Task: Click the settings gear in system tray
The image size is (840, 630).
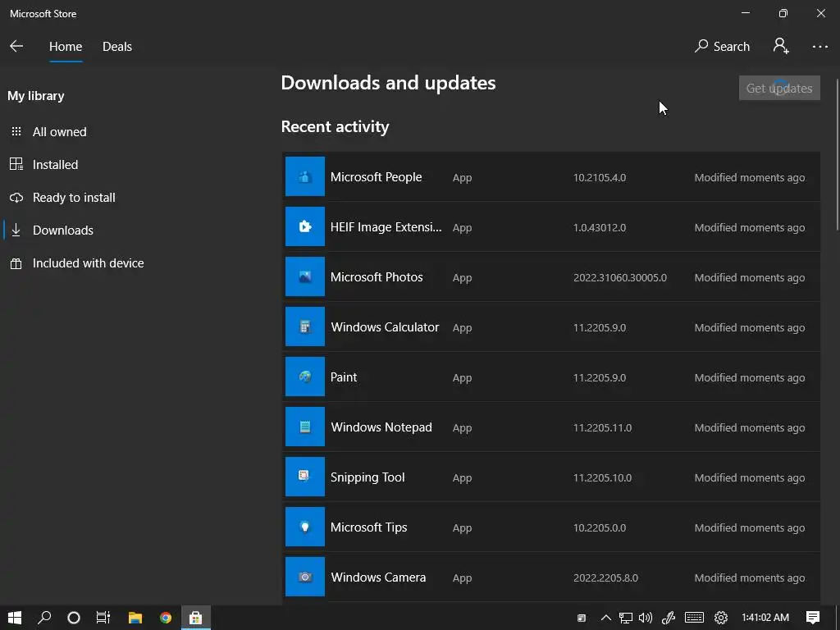Action: pyautogui.click(x=721, y=618)
